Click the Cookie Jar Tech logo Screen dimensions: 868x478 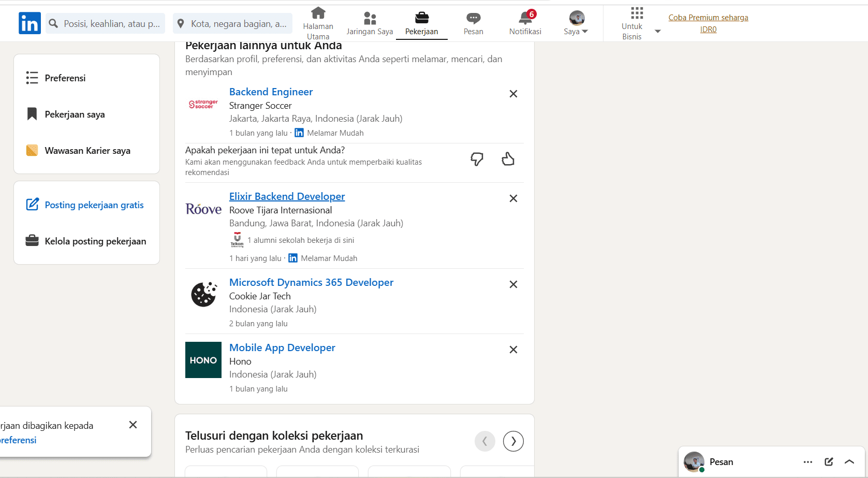203,295
